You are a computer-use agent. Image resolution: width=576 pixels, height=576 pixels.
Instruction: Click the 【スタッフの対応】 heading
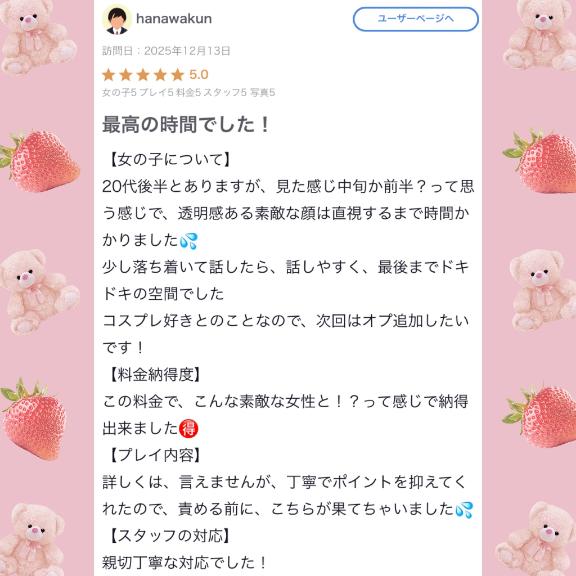click(x=169, y=536)
